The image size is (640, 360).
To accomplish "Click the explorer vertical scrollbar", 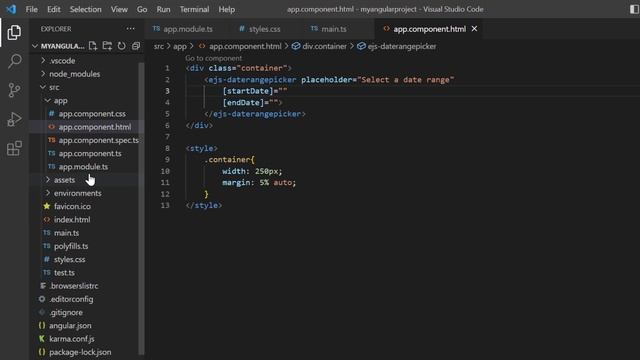I will 141,208.
